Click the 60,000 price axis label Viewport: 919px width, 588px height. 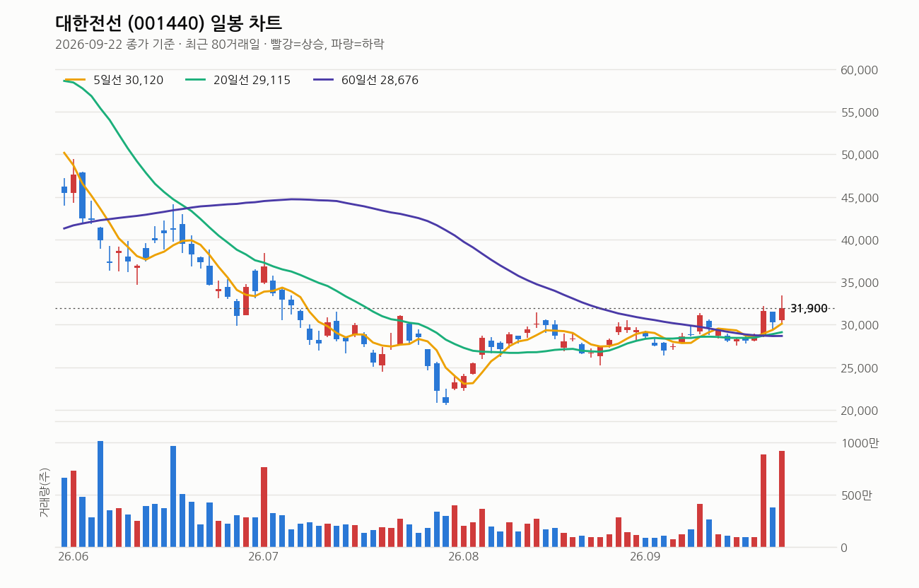coord(859,70)
